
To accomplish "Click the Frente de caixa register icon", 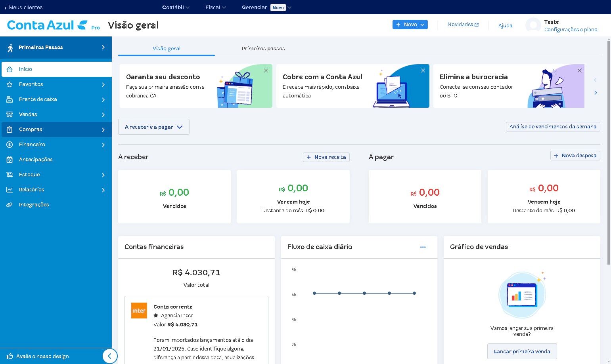I will point(10,99).
